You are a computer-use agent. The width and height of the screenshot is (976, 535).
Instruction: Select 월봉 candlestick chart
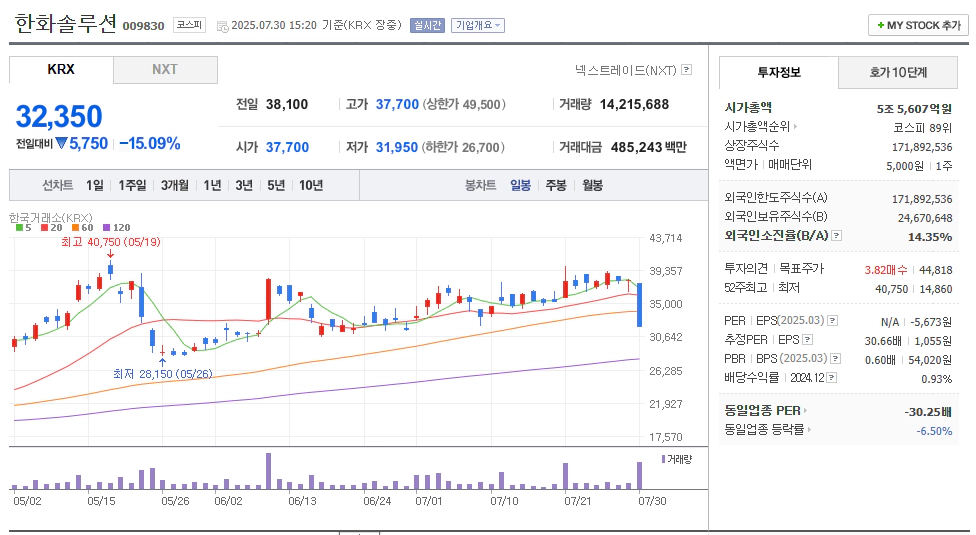[593, 185]
